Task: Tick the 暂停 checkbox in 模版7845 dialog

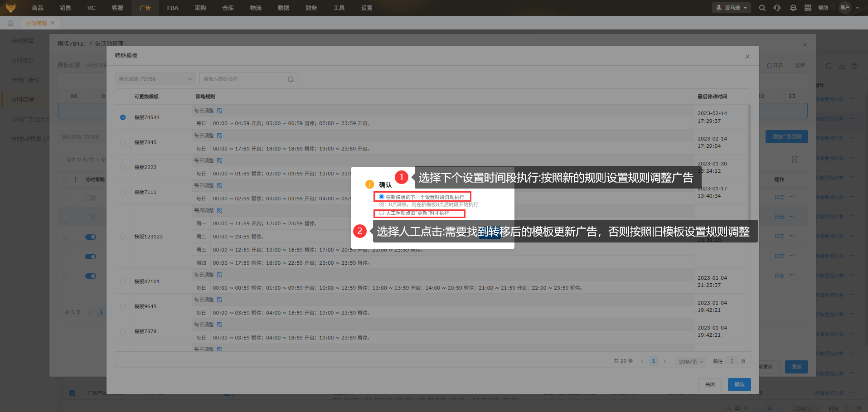Action: [791, 66]
